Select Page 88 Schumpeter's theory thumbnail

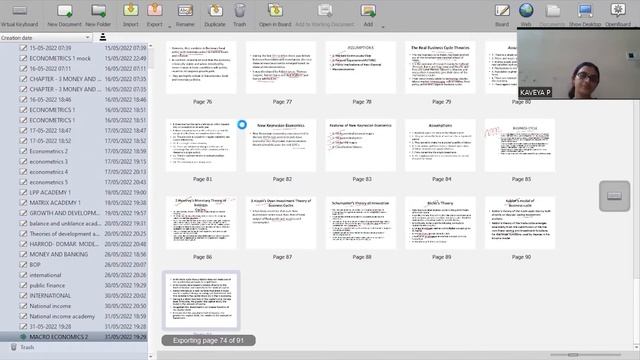tap(361, 223)
